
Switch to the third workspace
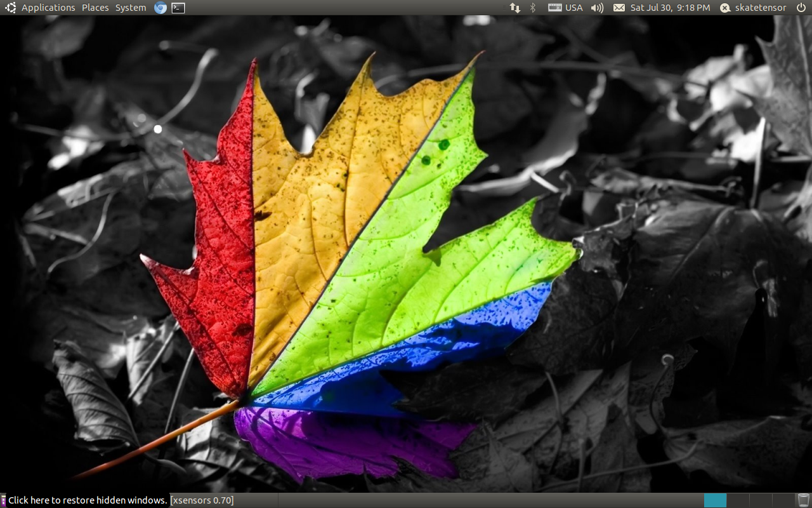click(x=761, y=500)
